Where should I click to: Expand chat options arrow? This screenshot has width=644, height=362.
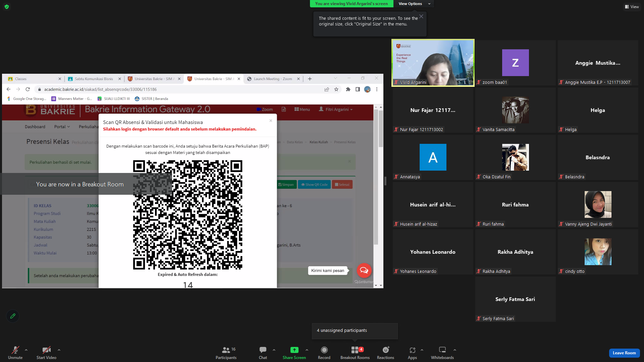pyautogui.click(x=274, y=350)
